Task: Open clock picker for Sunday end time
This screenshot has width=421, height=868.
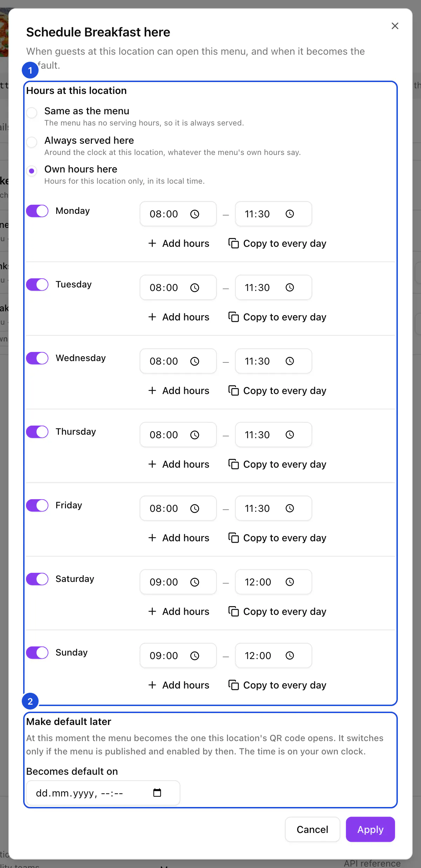Action: 290,656
